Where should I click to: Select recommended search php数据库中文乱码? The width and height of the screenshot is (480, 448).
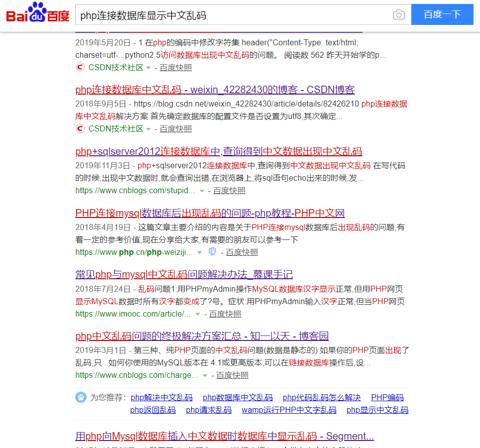click(x=238, y=398)
